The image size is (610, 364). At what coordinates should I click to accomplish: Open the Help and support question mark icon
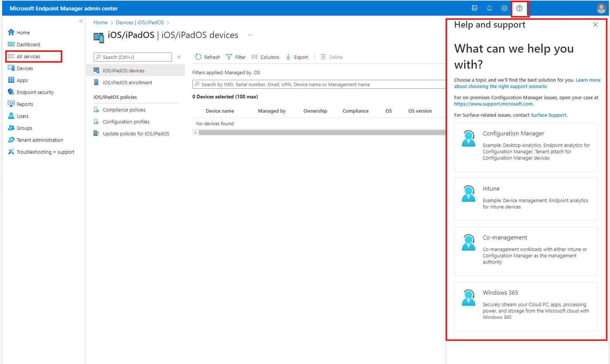click(x=519, y=8)
